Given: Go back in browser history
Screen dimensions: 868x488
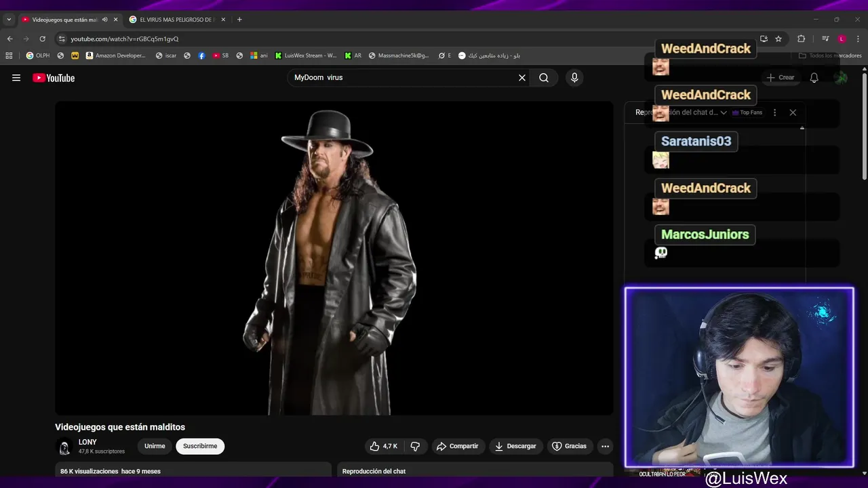Looking at the screenshot, I should 9,39.
